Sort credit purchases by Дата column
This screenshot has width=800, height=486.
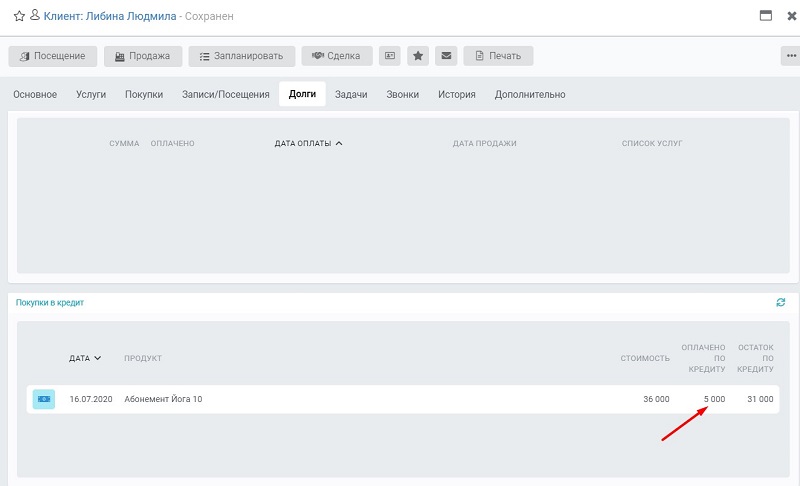tap(85, 359)
